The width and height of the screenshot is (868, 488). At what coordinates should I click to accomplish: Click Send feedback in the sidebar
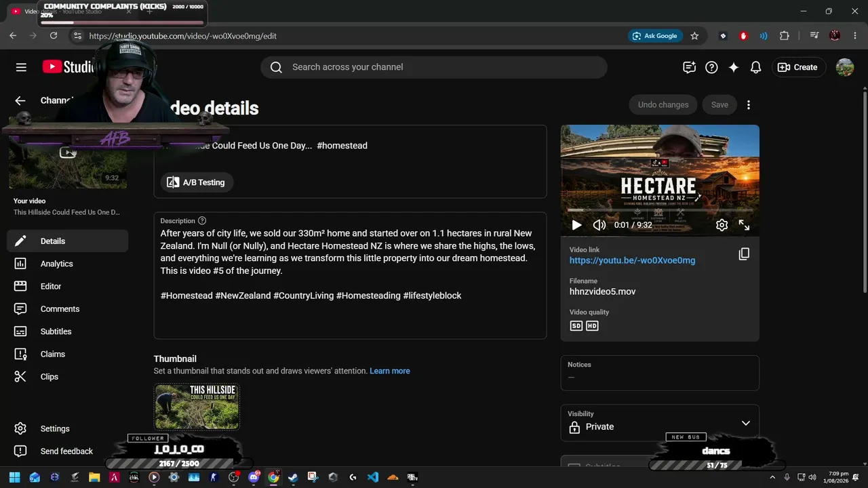[x=68, y=451]
